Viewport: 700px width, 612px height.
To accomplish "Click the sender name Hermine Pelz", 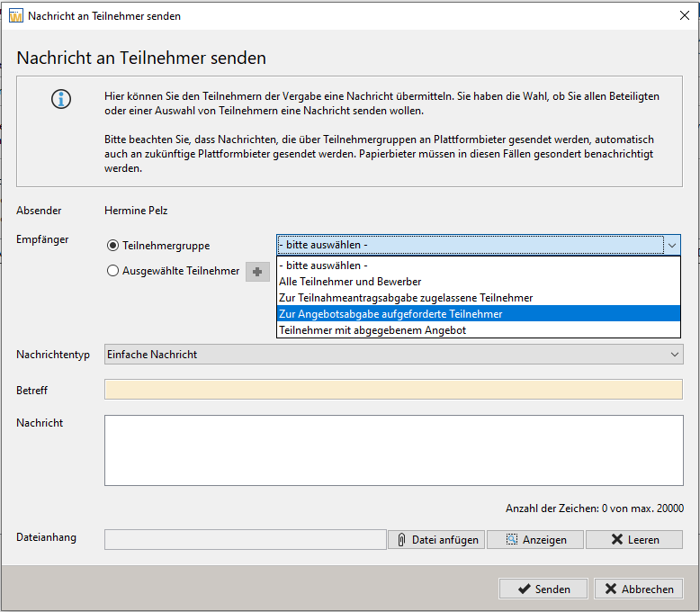I will (136, 211).
